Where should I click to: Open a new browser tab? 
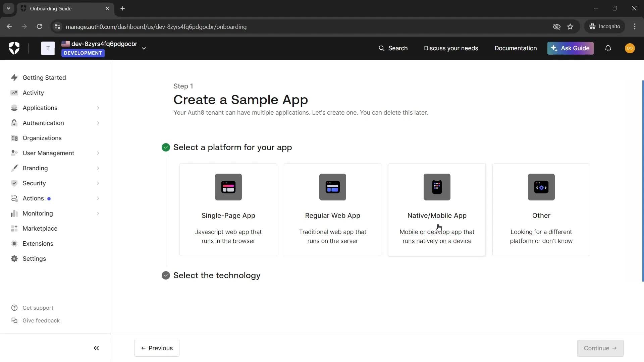coord(123,8)
